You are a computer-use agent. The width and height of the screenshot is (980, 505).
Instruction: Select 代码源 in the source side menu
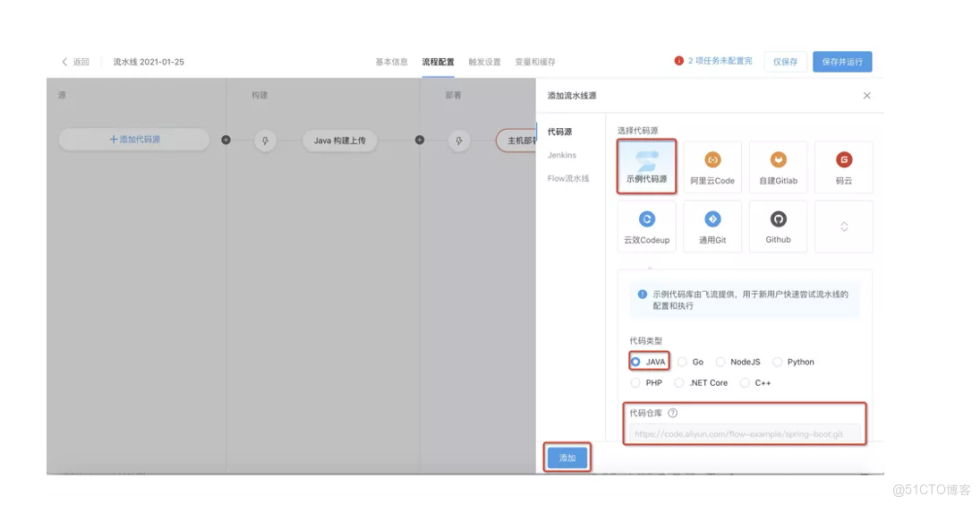(x=560, y=132)
